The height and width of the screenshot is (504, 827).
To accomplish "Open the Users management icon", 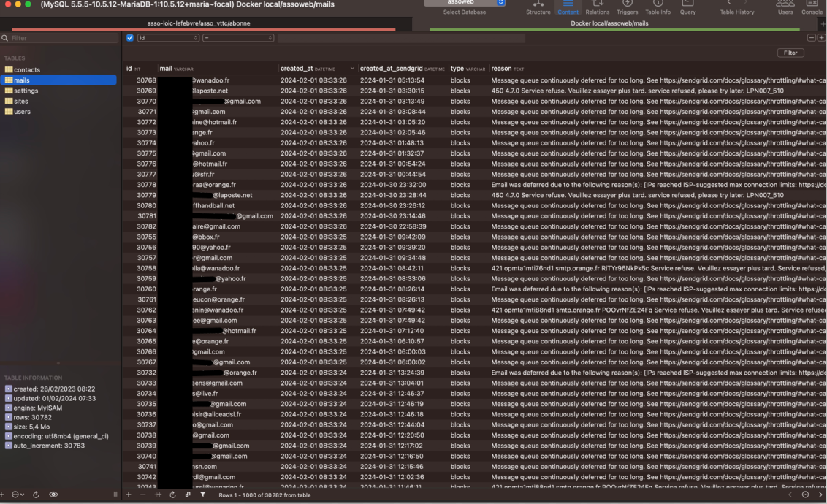I will coord(785,7).
